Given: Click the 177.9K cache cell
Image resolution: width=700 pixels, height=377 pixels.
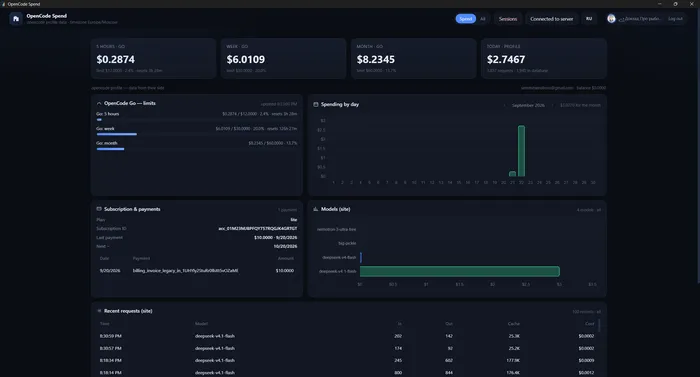Looking at the screenshot, I should coord(513,360).
